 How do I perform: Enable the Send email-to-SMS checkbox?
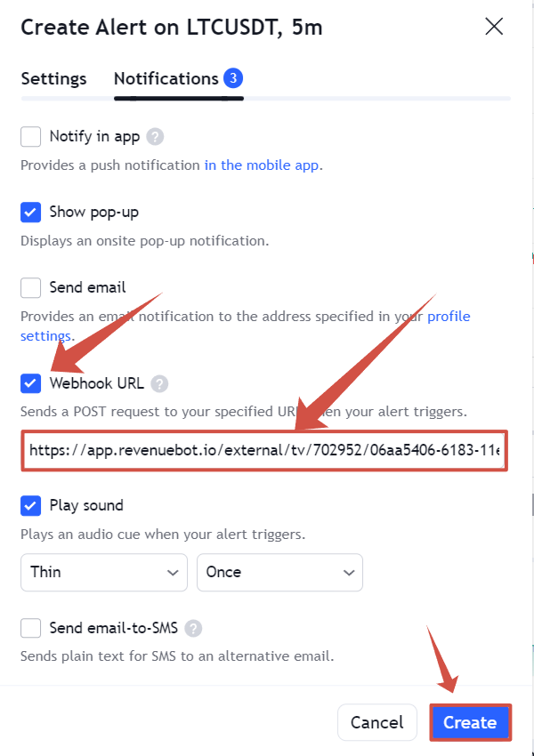pos(30,628)
